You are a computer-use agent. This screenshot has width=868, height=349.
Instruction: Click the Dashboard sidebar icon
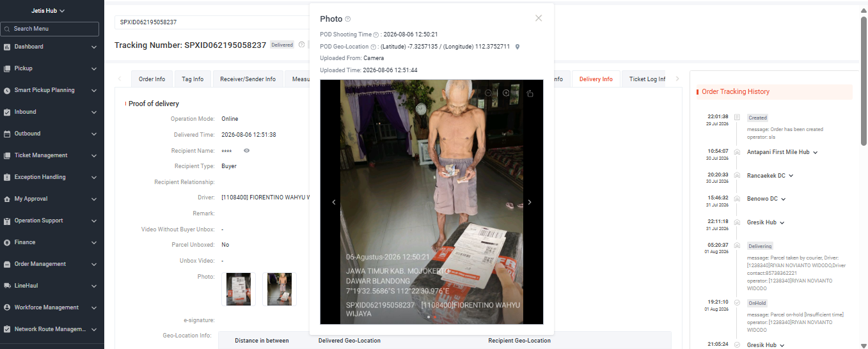pos(7,47)
